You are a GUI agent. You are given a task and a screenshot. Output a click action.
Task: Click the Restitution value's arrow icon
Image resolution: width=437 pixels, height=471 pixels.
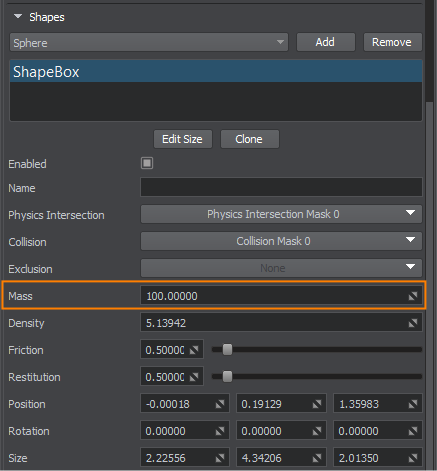[194, 377]
